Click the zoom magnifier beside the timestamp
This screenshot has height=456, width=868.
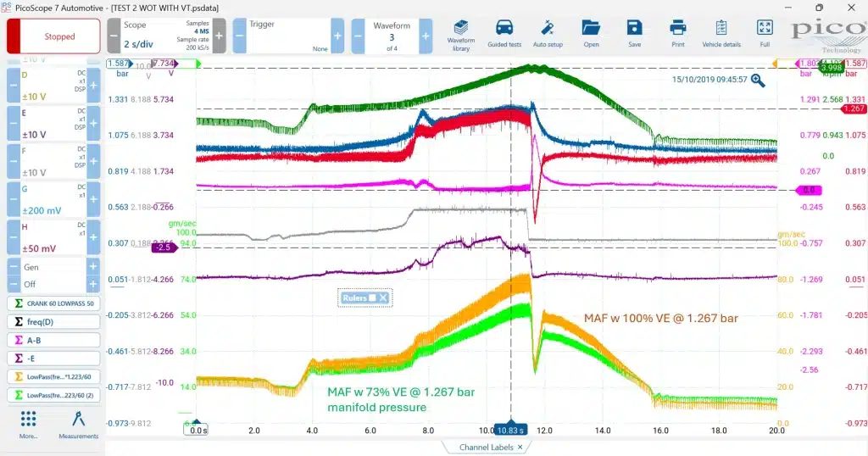758,81
